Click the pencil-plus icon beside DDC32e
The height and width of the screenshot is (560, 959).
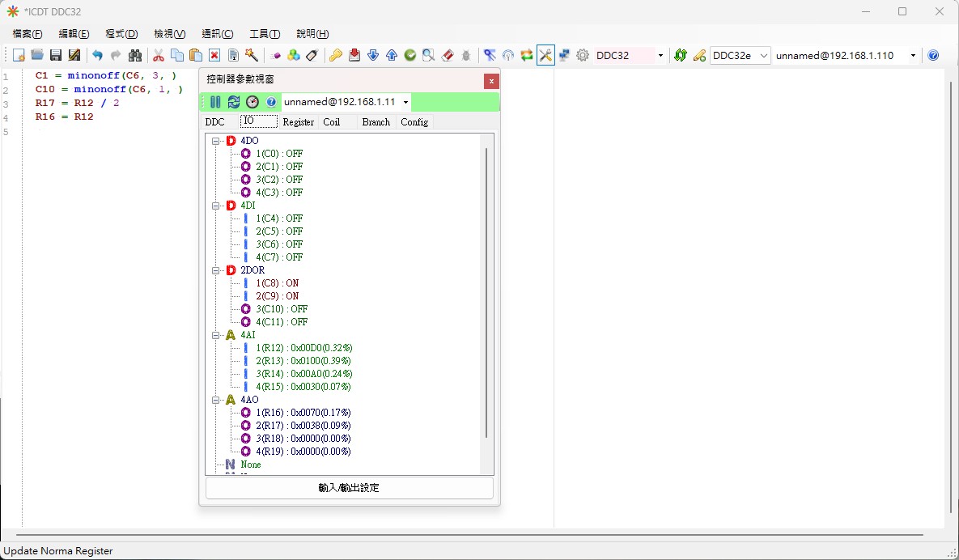pyautogui.click(x=699, y=55)
